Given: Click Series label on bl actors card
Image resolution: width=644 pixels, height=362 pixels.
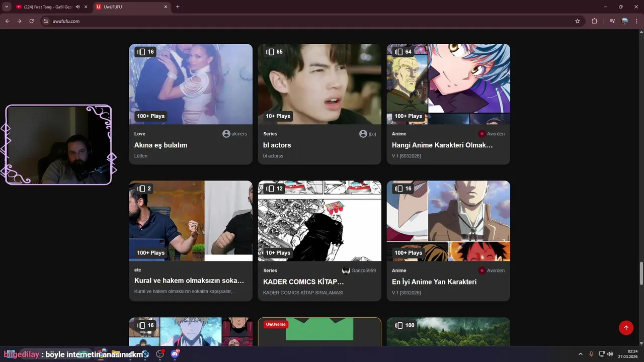Looking at the screenshot, I should click(270, 134).
